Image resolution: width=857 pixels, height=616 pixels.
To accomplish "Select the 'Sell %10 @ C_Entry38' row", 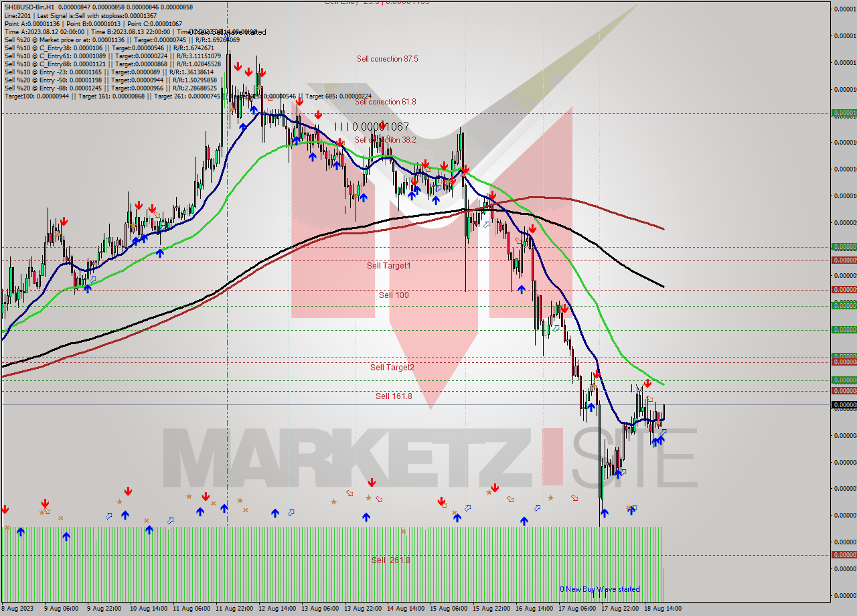I will click(x=109, y=48).
